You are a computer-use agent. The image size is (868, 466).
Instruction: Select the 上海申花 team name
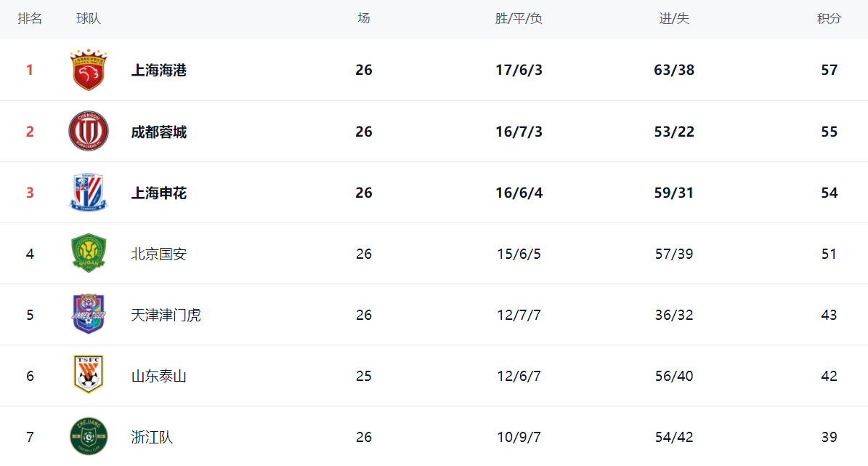point(158,193)
